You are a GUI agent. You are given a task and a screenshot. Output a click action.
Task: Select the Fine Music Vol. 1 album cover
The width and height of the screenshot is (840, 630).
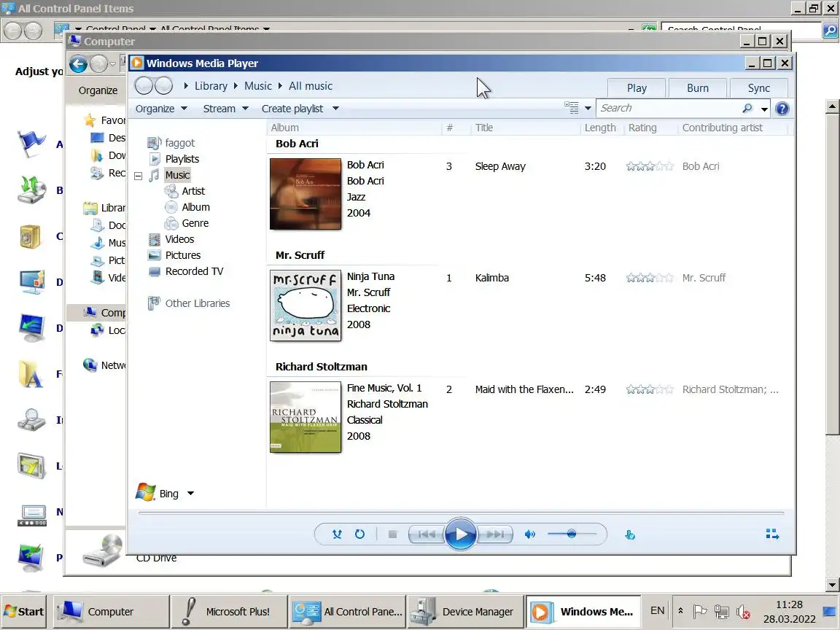[x=306, y=417]
